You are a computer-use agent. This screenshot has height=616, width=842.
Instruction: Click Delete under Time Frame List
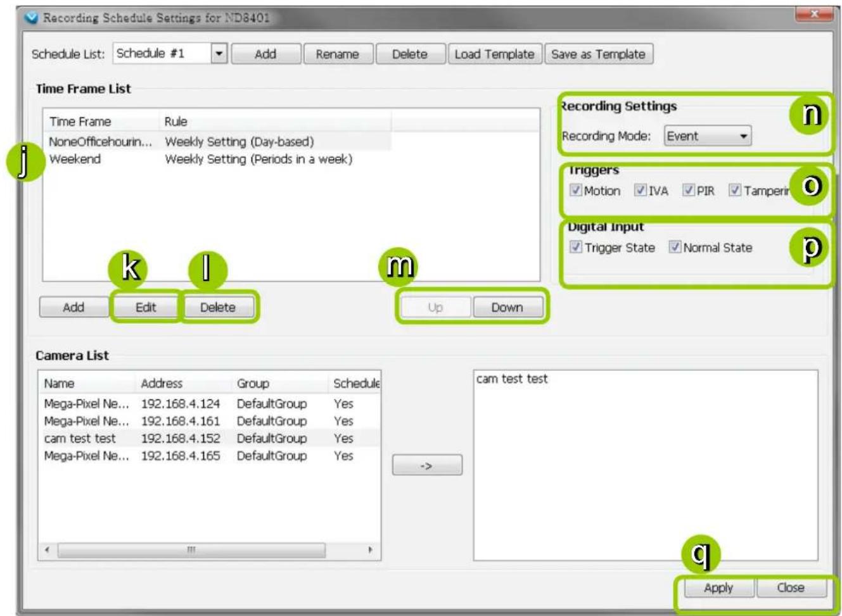point(218,307)
